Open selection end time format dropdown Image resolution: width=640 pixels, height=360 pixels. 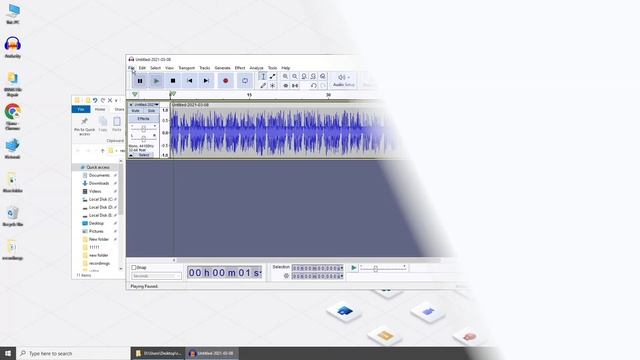(x=342, y=276)
